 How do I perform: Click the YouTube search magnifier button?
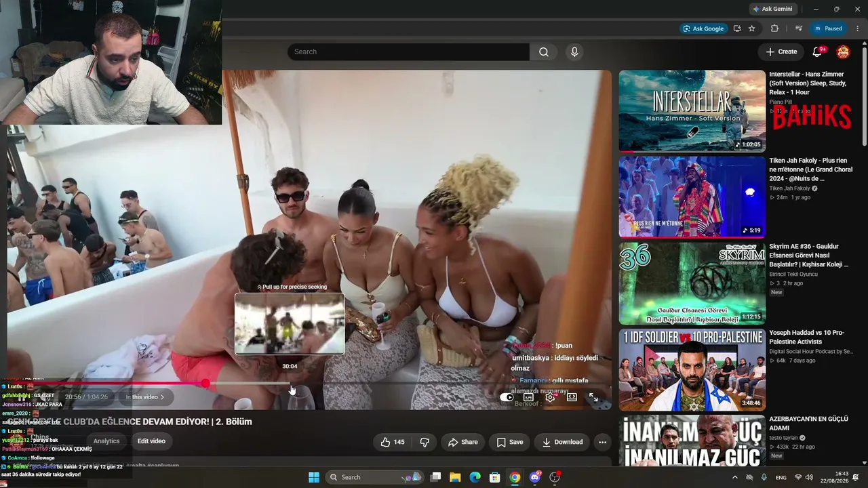click(x=544, y=52)
